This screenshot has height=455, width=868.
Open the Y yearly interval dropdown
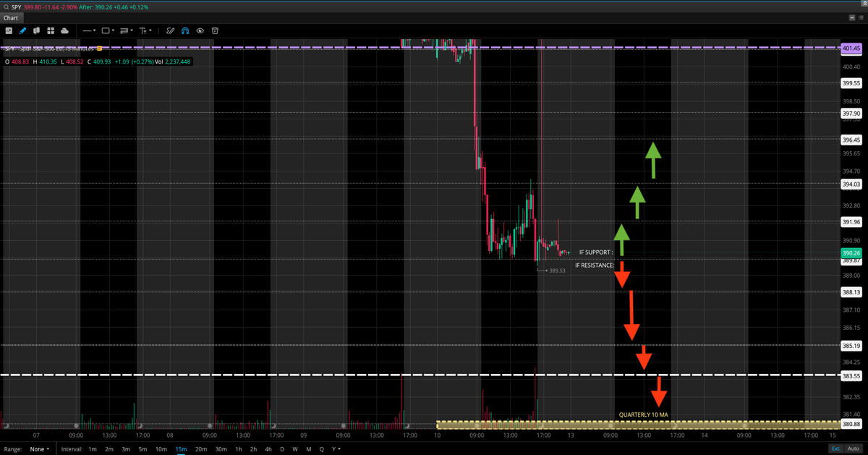(x=335, y=449)
